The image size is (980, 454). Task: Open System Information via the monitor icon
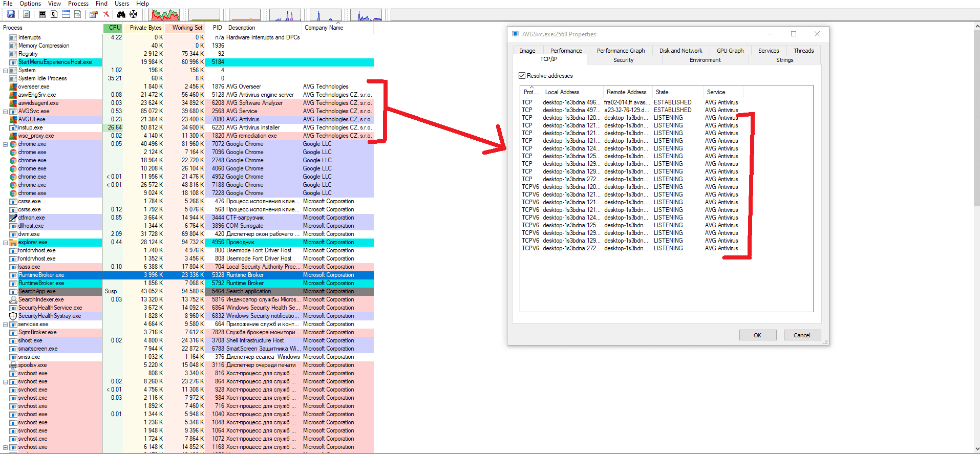(x=42, y=14)
